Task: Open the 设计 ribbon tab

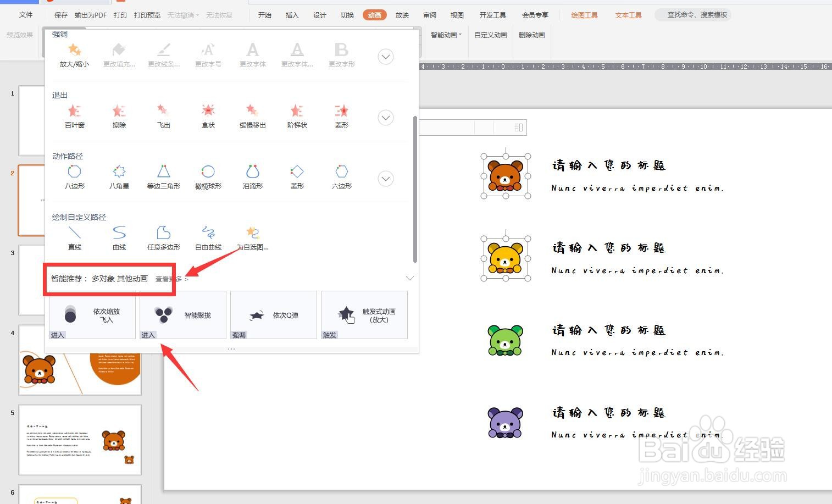Action: (x=320, y=15)
